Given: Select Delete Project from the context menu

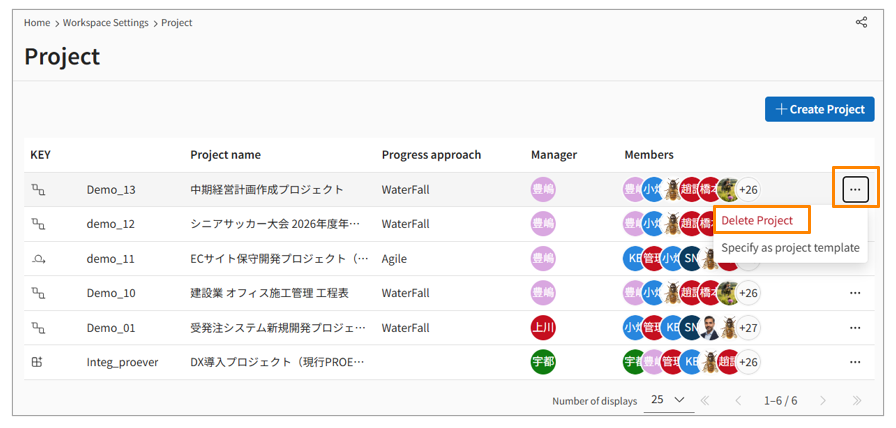Looking at the screenshot, I should [x=757, y=220].
